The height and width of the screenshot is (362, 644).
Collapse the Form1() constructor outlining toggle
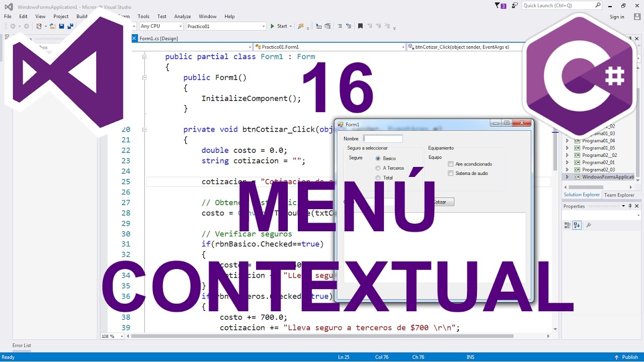pos(144,77)
